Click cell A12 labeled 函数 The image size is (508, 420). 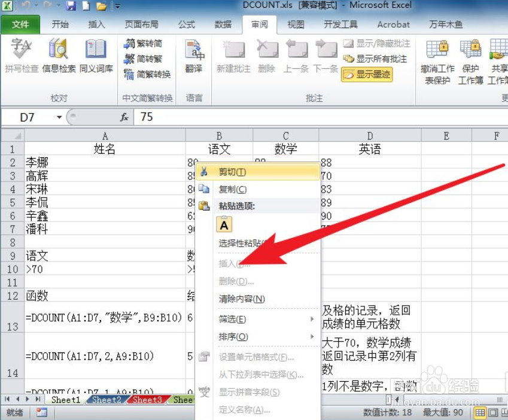pos(105,296)
